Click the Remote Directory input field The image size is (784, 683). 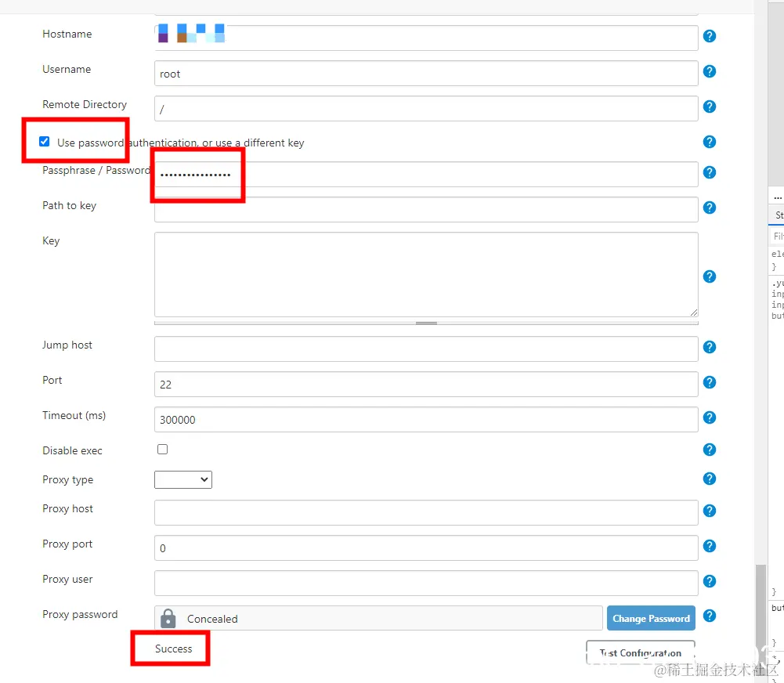(x=426, y=109)
